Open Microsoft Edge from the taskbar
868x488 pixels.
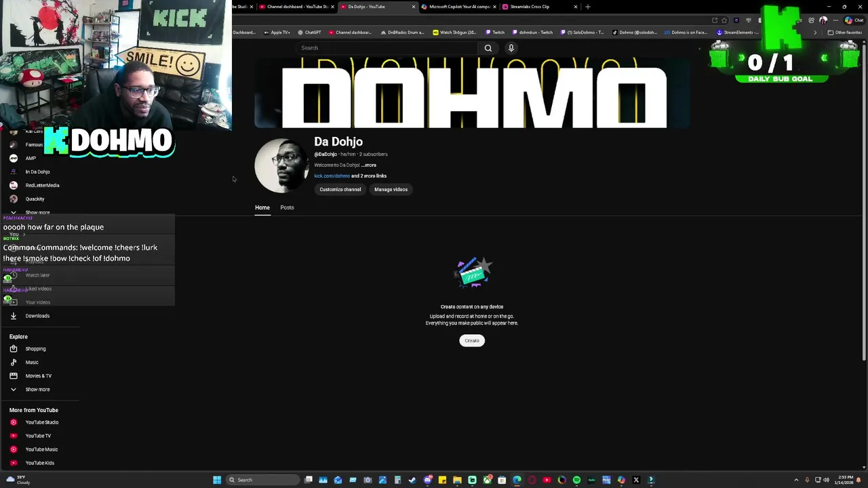pyautogui.click(x=517, y=480)
